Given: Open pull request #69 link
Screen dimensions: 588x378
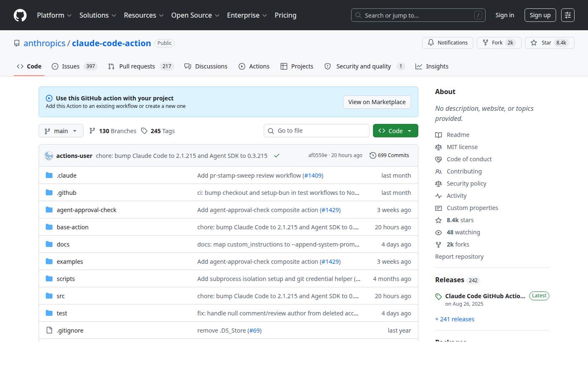Looking at the screenshot, I should 255,331.
